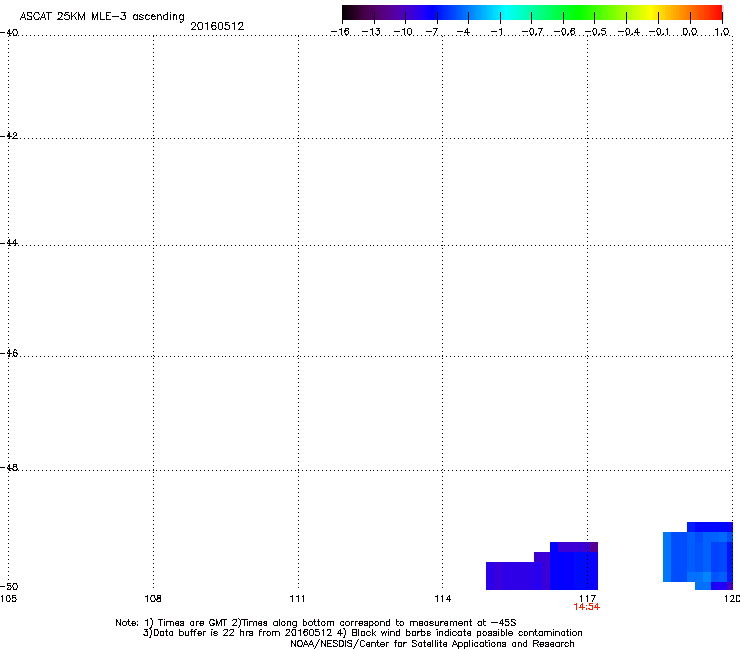Click the color scale label 0.0
This screenshot has width=740, height=650.
(690, 32)
